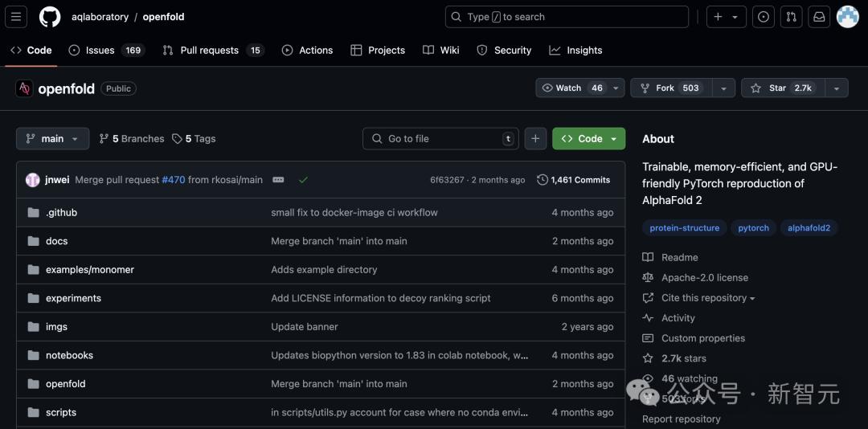Screen dimensions: 868x429
Task: Click the protein-structure topic tag
Action: (684, 228)
